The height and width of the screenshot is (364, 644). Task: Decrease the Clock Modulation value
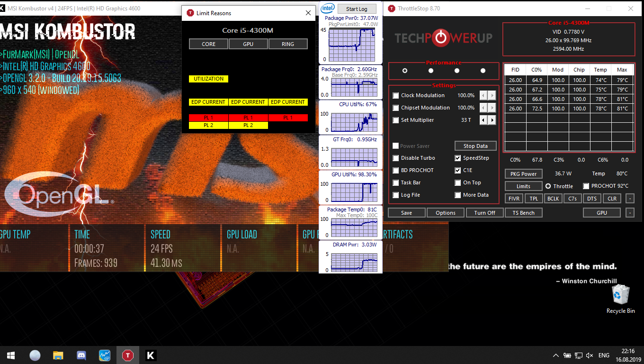pos(483,95)
